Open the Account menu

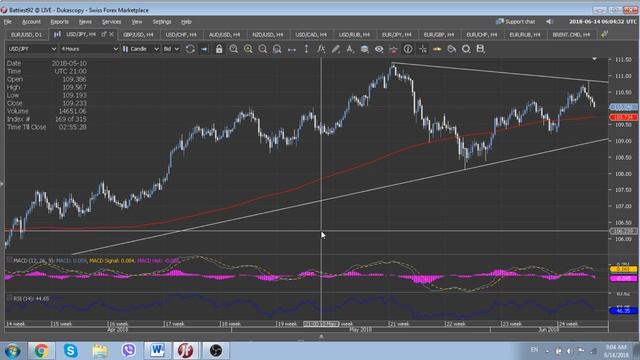pos(31,22)
